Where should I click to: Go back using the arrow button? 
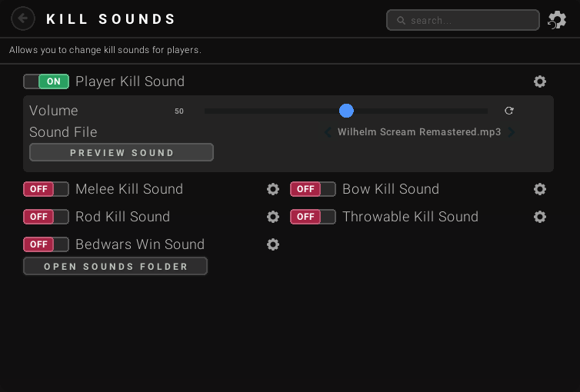pos(23,18)
